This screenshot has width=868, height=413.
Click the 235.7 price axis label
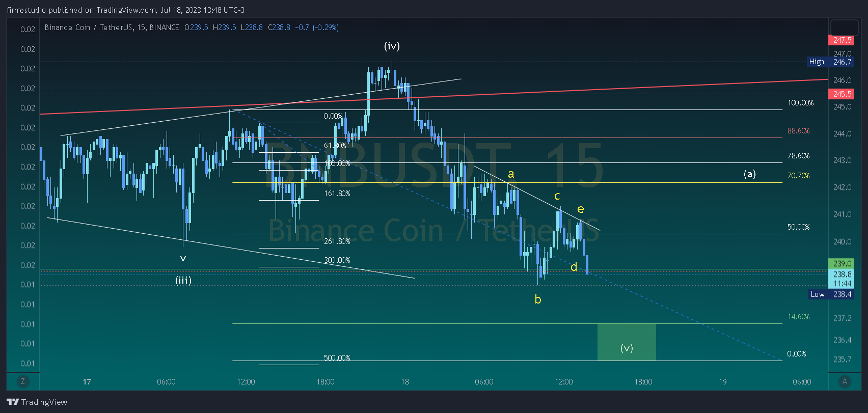coord(842,360)
